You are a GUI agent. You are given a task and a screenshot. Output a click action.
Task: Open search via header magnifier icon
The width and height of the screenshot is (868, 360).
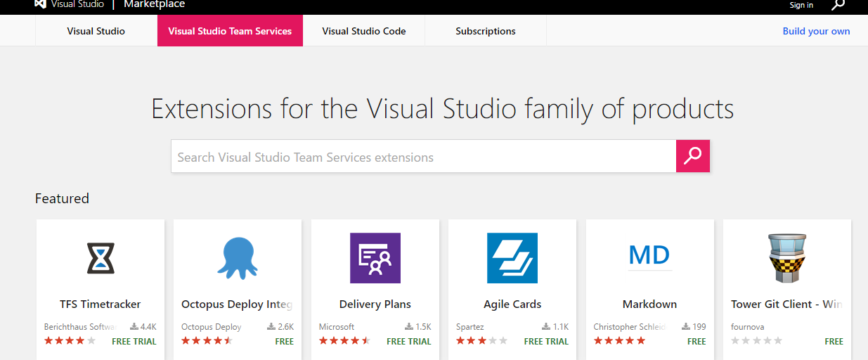tap(838, 5)
